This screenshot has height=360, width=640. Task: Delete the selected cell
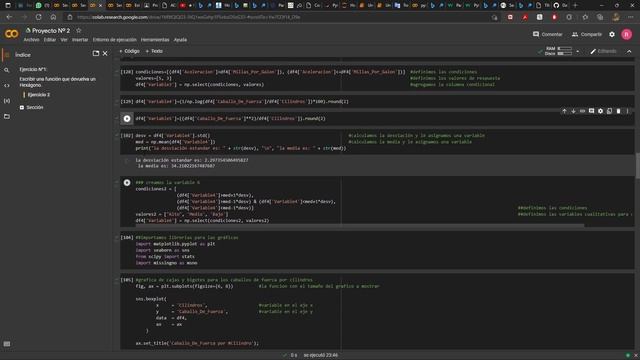pos(618,111)
